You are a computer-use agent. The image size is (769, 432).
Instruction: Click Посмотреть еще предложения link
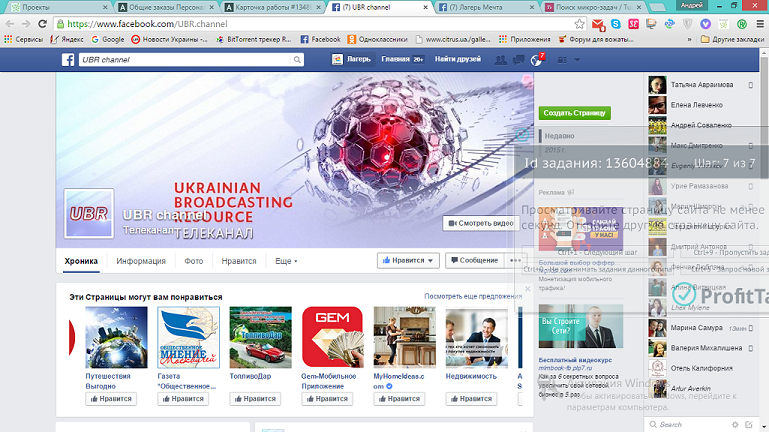coord(473,296)
